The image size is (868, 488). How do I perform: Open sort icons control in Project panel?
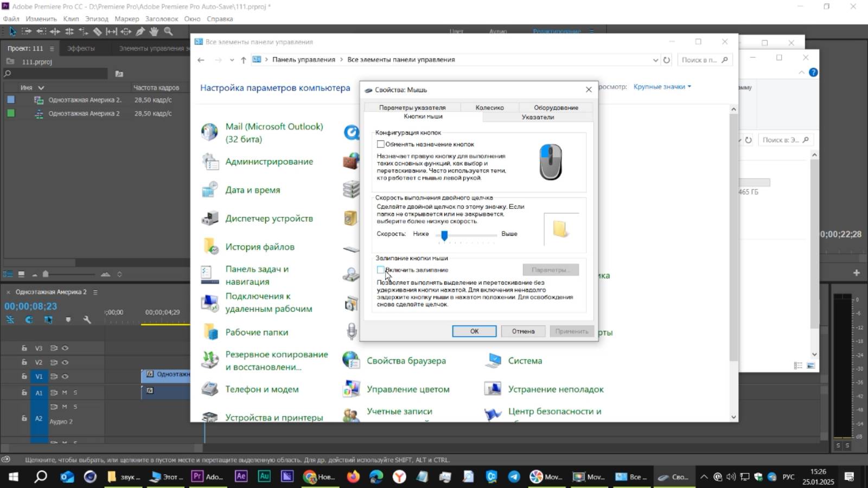[119, 274]
